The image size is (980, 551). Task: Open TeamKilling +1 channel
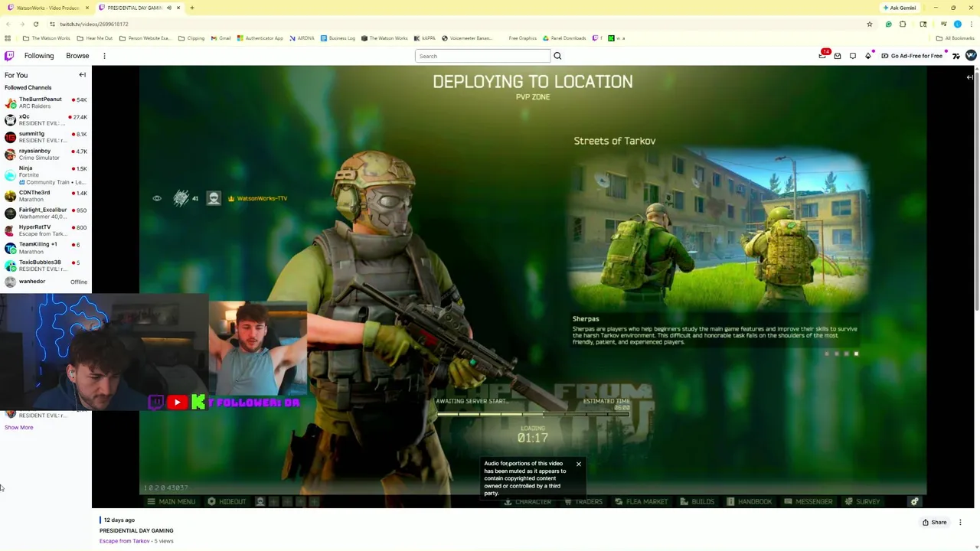pyautogui.click(x=46, y=247)
